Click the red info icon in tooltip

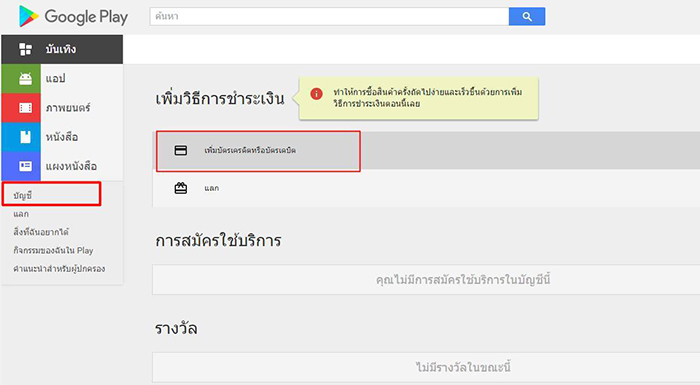point(317,94)
